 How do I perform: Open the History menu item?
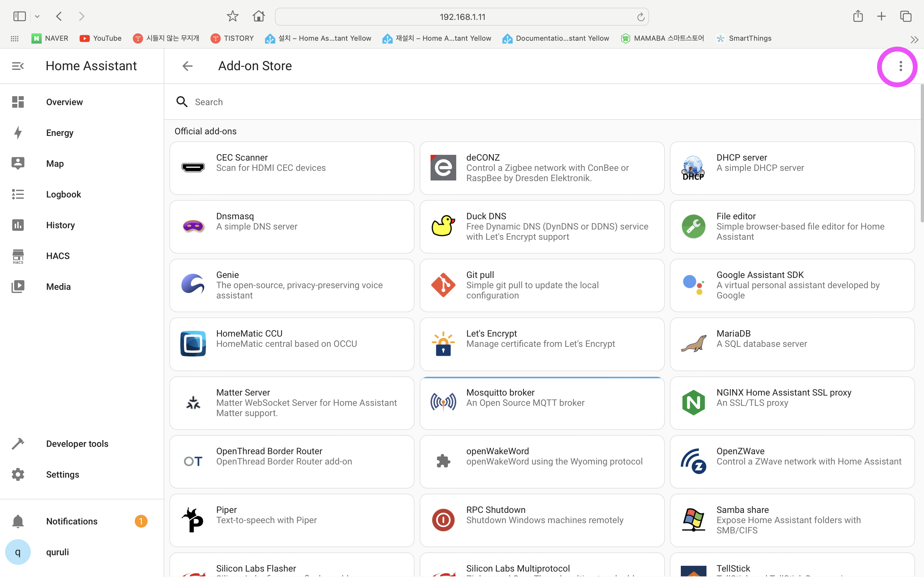pyautogui.click(x=60, y=225)
